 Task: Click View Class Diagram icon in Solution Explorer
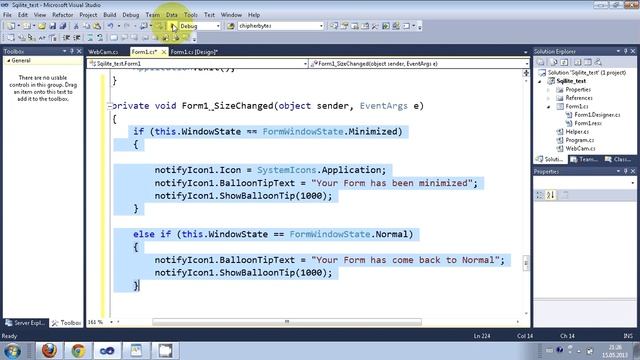point(598,62)
